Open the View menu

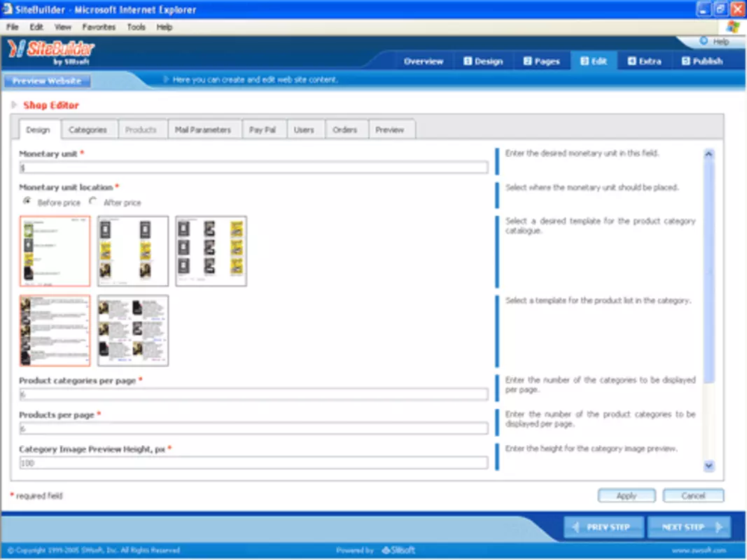point(62,27)
